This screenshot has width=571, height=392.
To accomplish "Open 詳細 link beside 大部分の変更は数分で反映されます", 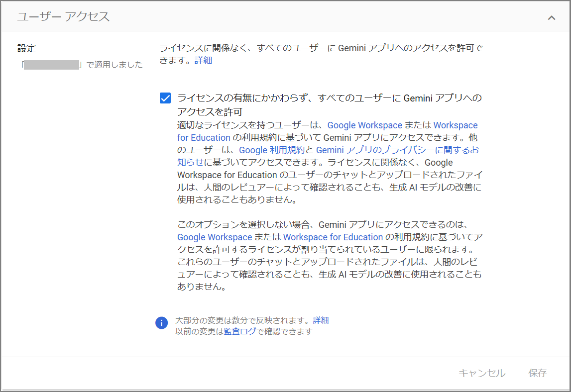I will click(x=321, y=320).
